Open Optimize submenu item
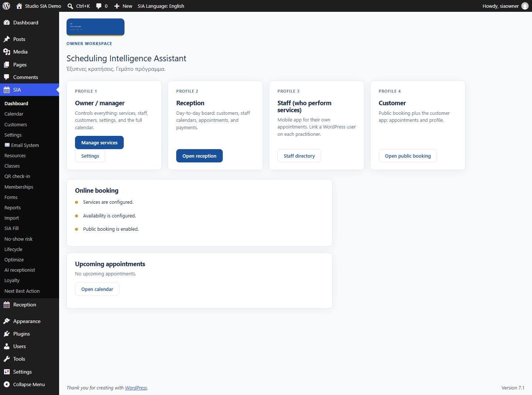532x395 pixels. pos(14,260)
